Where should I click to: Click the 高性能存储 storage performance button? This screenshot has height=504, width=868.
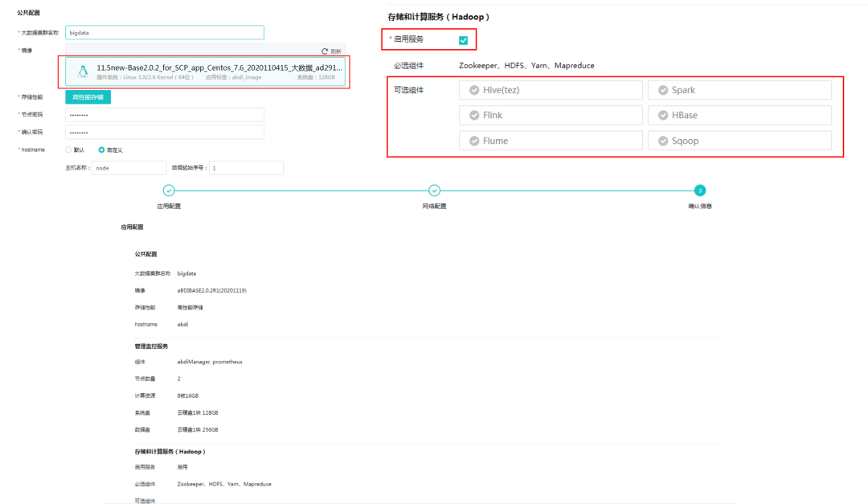point(88,96)
